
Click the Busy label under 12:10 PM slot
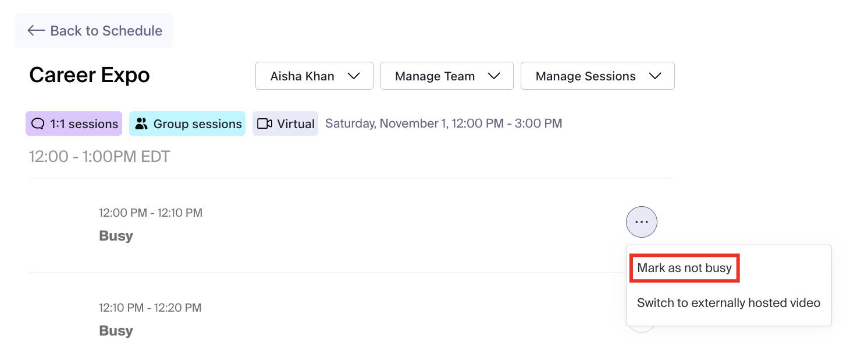pos(116,331)
